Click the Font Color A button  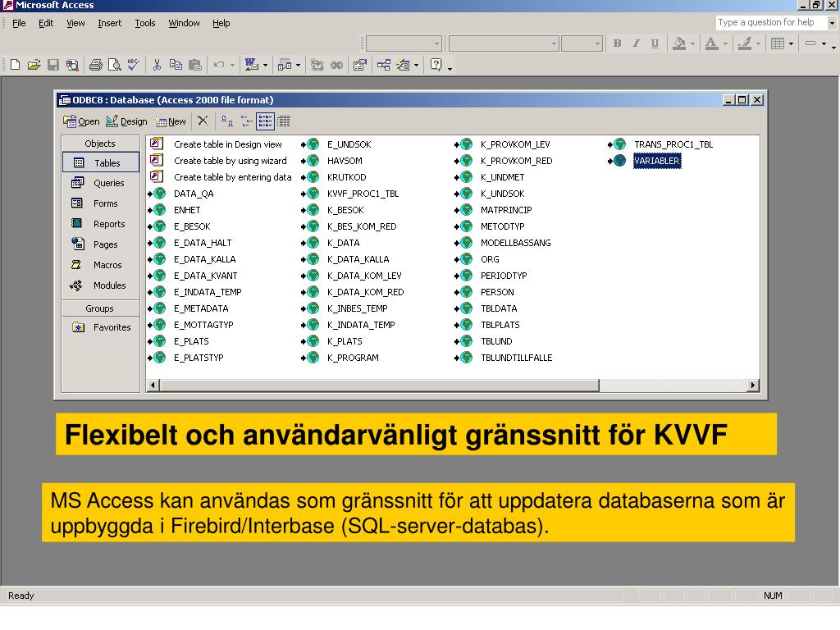pyautogui.click(x=711, y=43)
